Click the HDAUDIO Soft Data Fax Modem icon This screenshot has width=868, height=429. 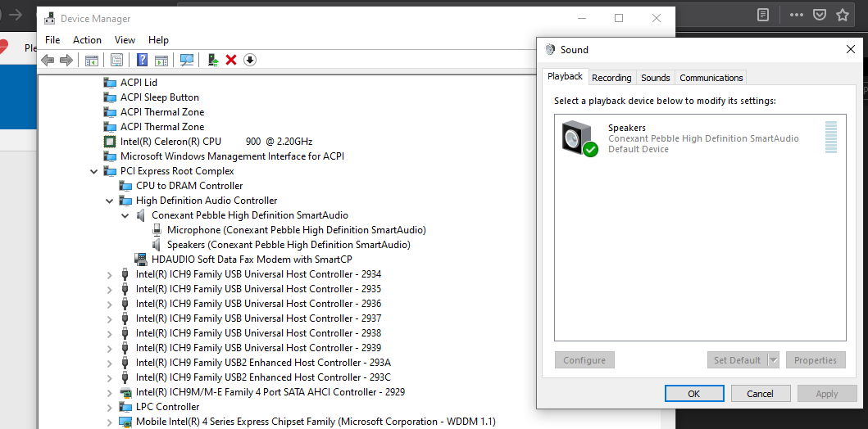pyautogui.click(x=141, y=259)
